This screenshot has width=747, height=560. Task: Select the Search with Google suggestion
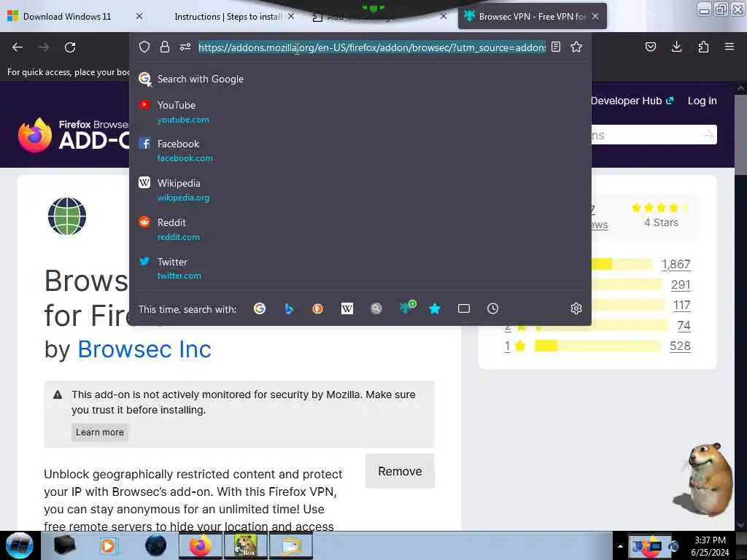[x=360, y=79]
